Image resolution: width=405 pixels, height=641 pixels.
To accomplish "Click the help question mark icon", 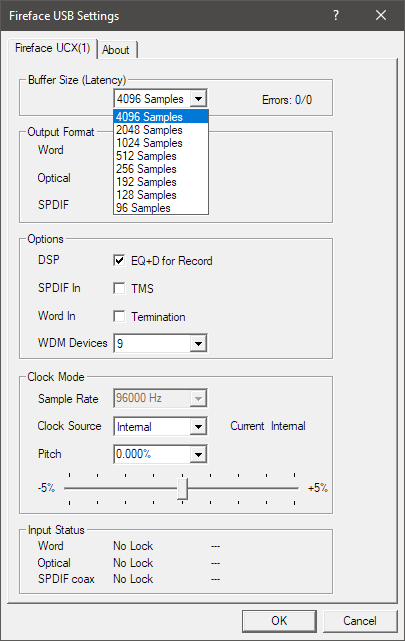I will pyautogui.click(x=336, y=16).
